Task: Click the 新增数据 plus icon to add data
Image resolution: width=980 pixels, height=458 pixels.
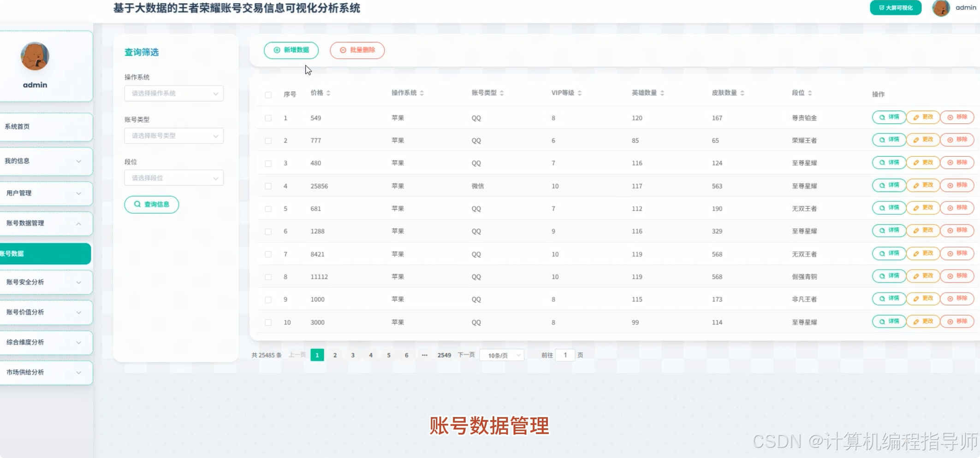Action: click(277, 51)
